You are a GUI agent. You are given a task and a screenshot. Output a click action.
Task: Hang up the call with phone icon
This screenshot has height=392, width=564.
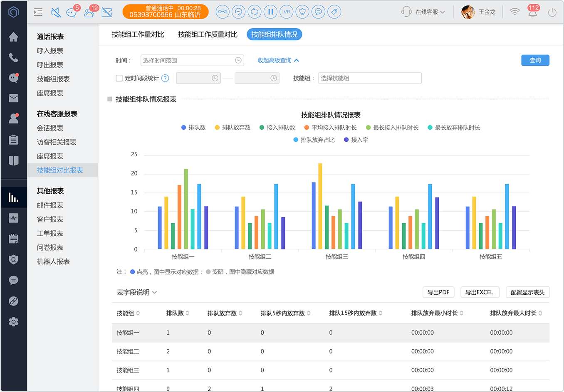pos(223,12)
